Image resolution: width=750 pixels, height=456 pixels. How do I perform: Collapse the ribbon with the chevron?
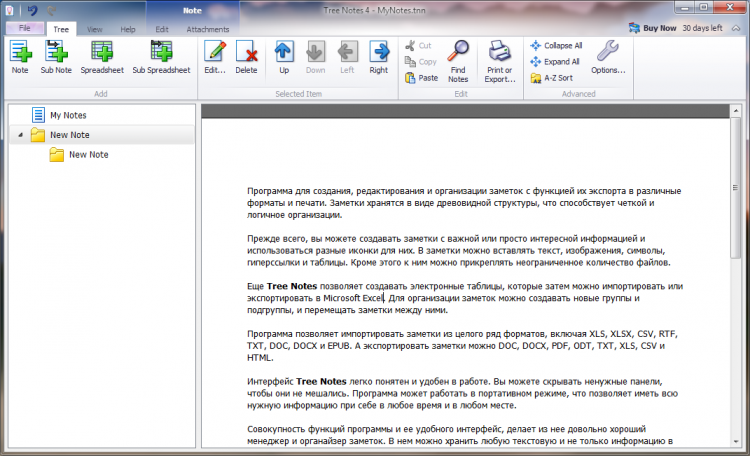click(736, 28)
